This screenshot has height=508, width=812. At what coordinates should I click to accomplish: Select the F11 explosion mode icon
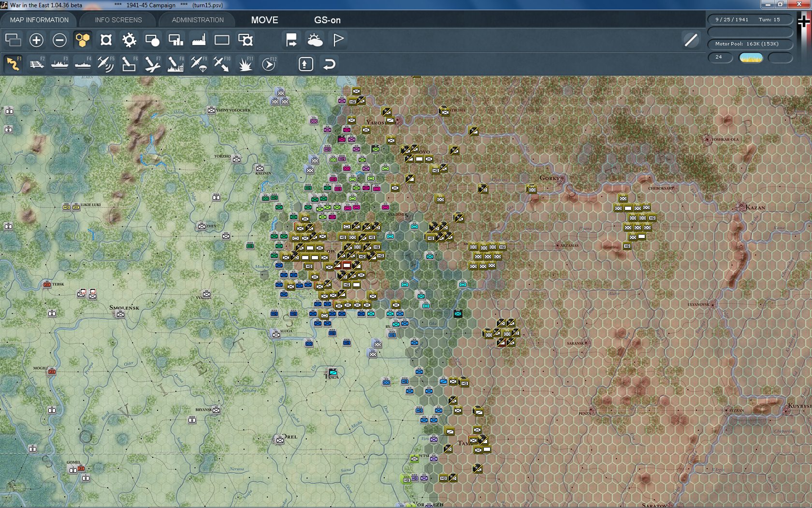[x=245, y=64]
